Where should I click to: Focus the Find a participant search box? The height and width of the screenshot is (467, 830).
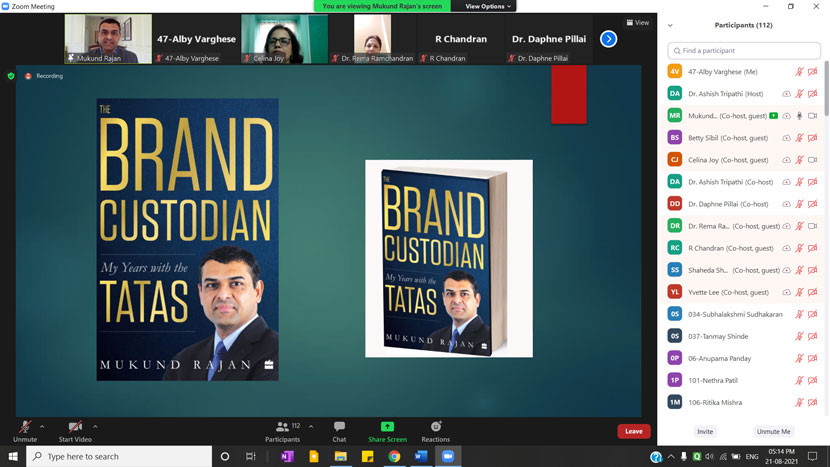(x=744, y=51)
